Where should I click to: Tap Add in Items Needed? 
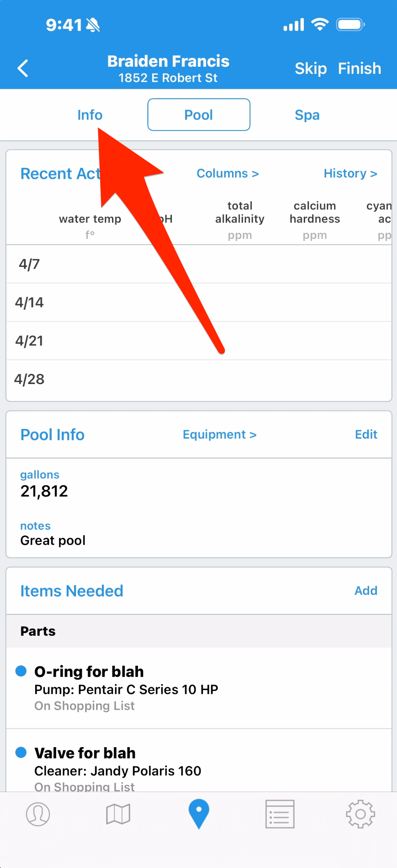pyautogui.click(x=366, y=591)
